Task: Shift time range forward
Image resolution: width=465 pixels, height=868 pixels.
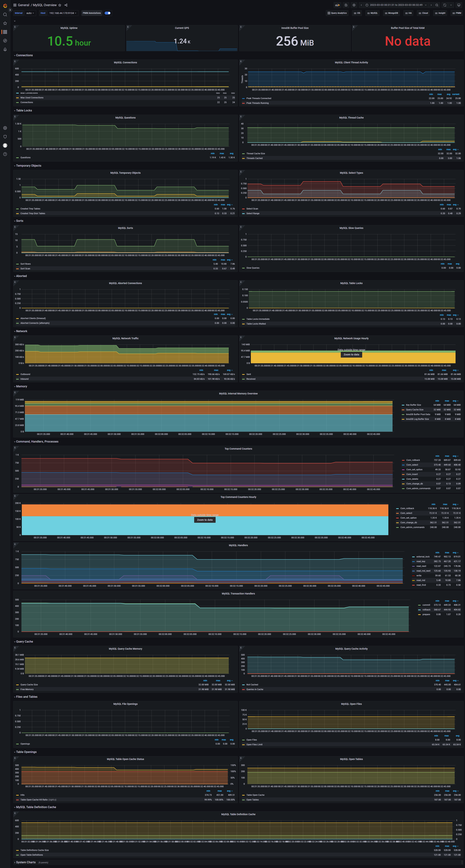Action: (431, 5)
